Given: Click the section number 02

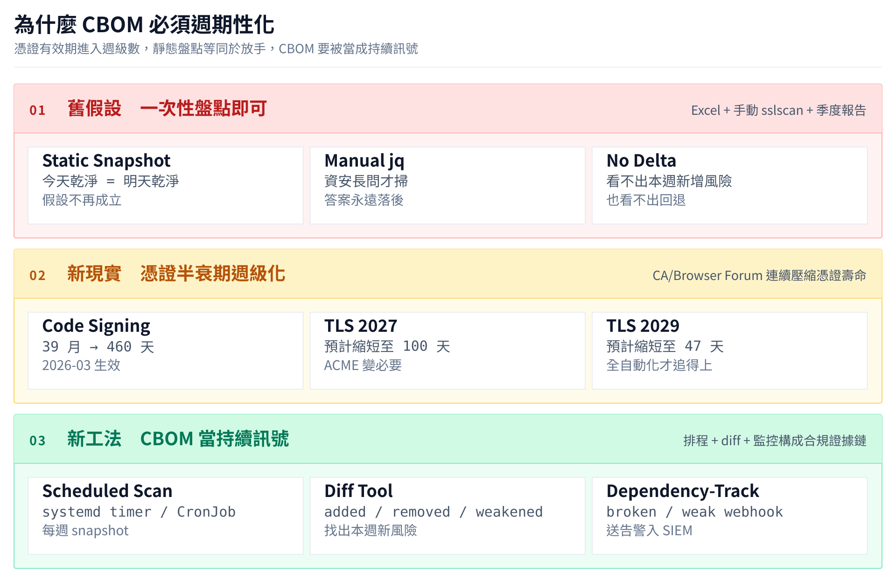Looking at the screenshot, I should (37, 275).
